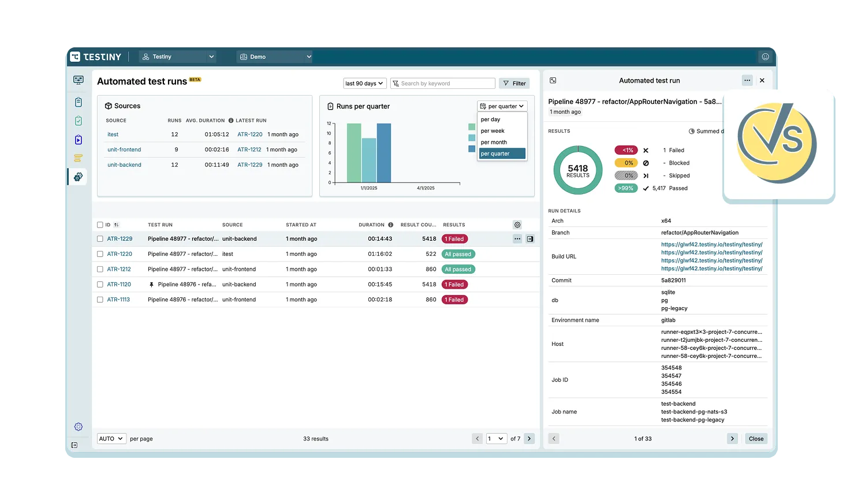Open the three-dot menu on ATR-1229 row
The image size is (843, 504).
pos(517,238)
